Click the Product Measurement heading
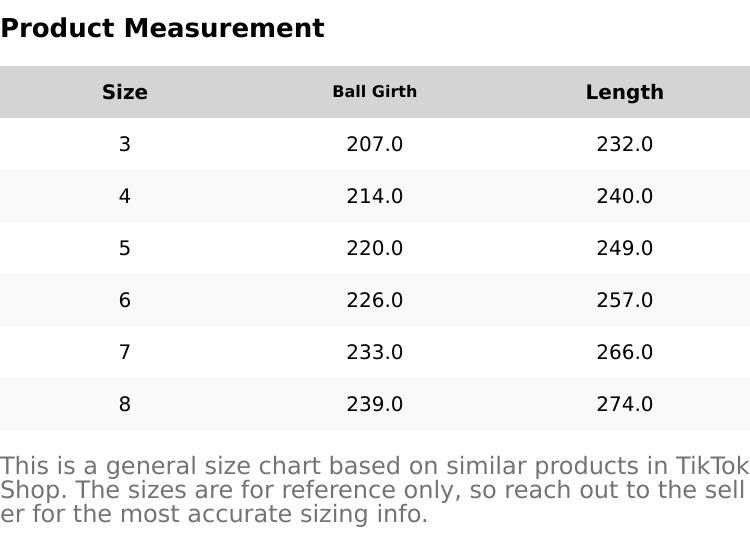The height and width of the screenshot is (550, 750). tap(162, 28)
